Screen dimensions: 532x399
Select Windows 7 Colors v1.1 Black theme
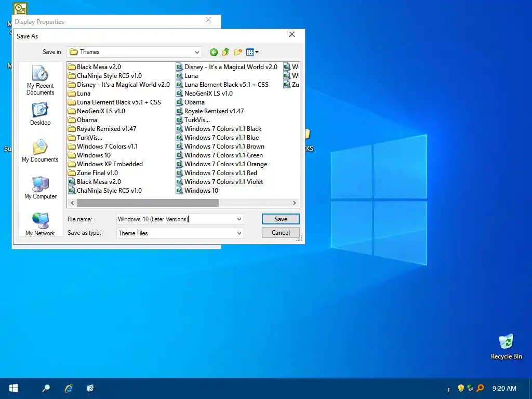(x=219, y=129)
